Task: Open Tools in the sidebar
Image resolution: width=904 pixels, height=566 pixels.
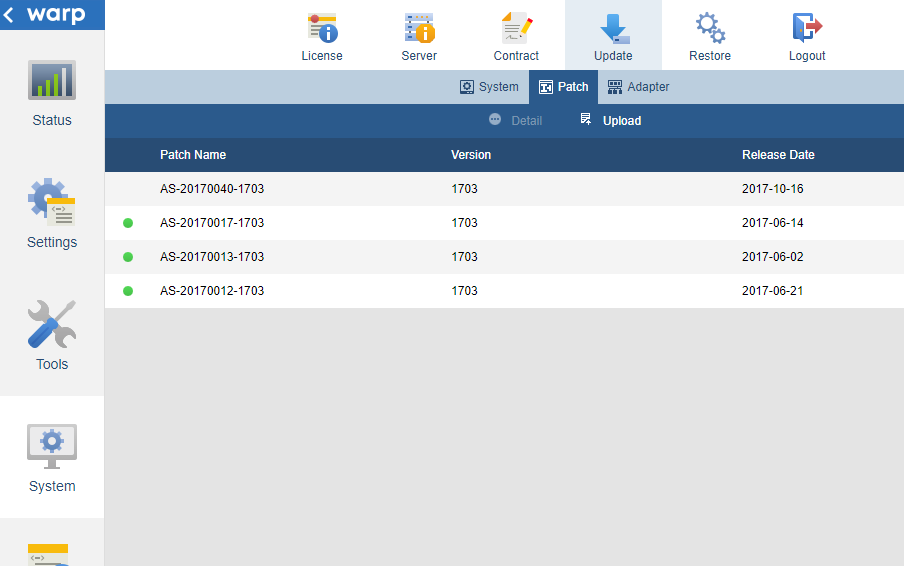Action: pyautogui.click(x=52, y=337)
